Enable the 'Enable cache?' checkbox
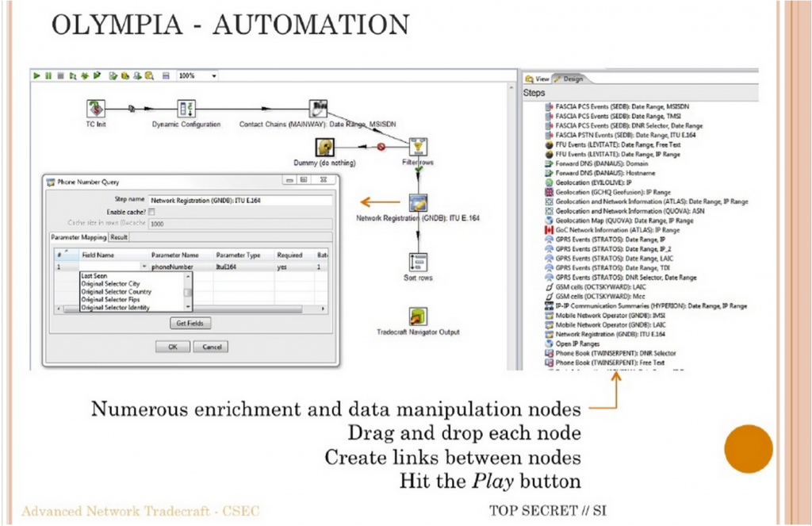The width and height of the screenshot is (812, 526). [151, 212]
